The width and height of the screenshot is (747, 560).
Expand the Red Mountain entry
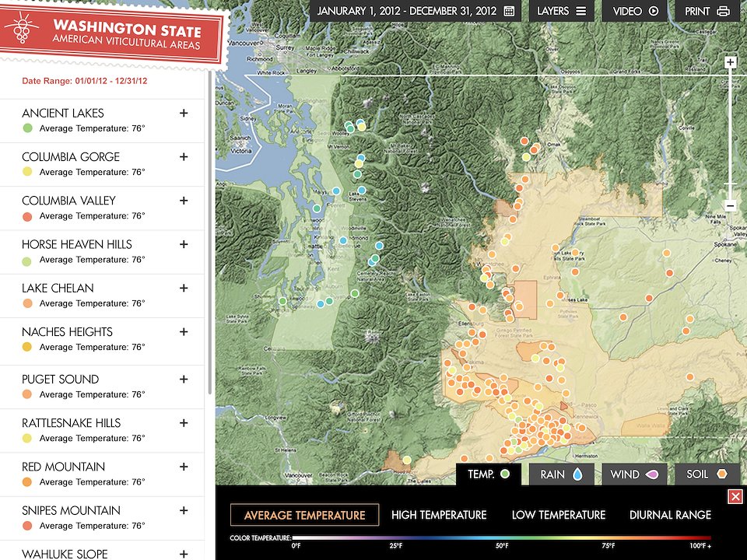[x=184, y=467]
